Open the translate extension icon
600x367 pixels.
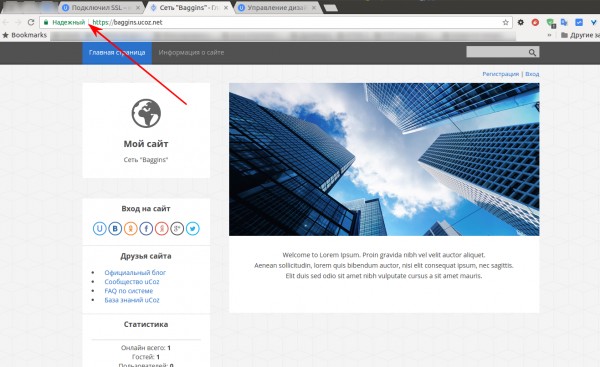564,22
